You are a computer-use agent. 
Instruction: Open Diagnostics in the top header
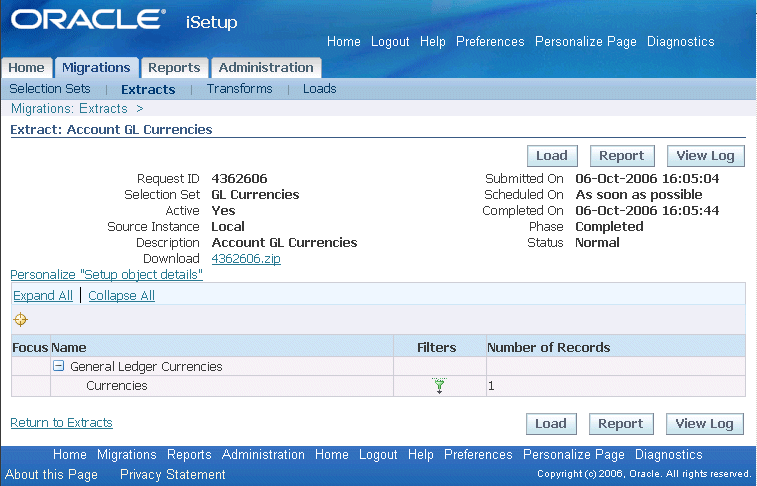coord(681,42)
